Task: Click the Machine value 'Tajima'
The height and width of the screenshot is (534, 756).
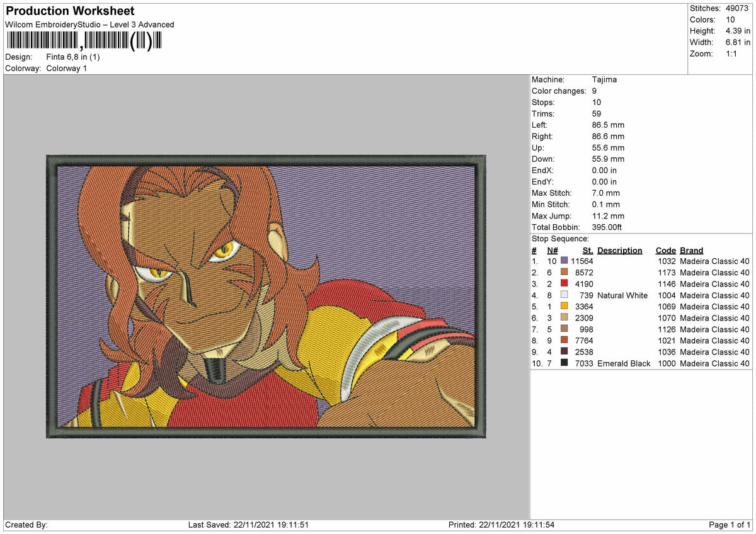Action: coord(605,79)
